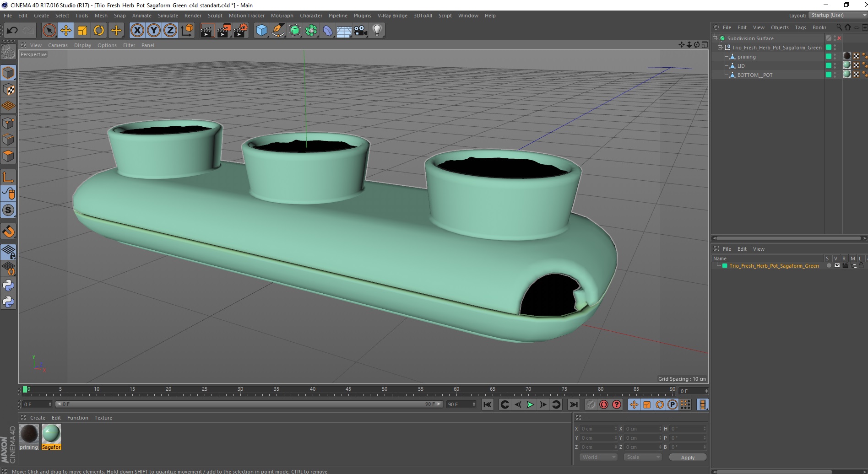Open the spline pen tool
868x474 pixels.
click(278, 31)
